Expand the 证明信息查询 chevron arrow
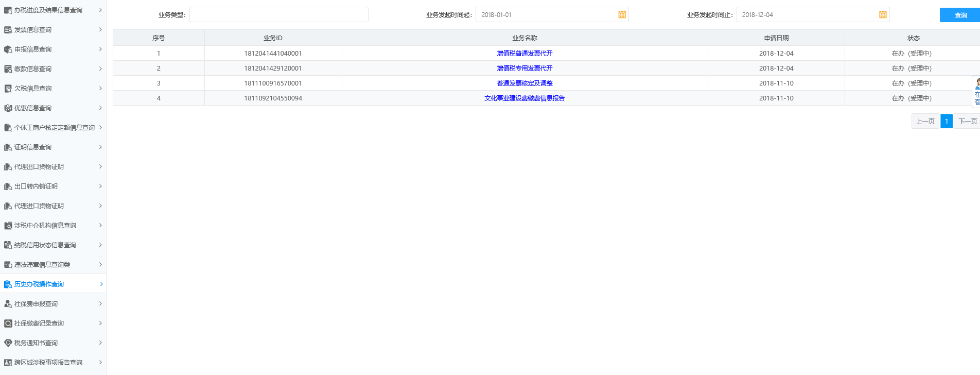This screenshot has height=375, width=980. tap(100, 147)
